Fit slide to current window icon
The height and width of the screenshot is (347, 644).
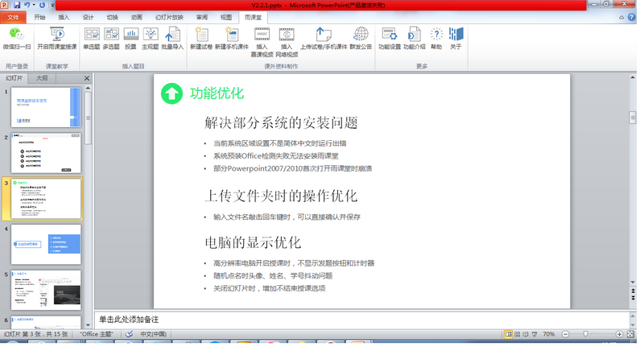(x=630, y=334)
